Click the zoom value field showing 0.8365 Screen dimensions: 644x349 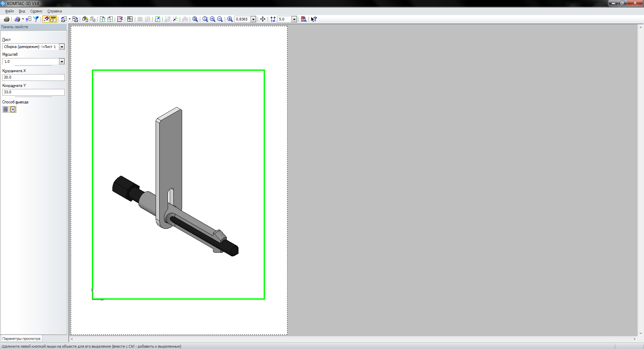pyautogui.click(x=243, y=19)
